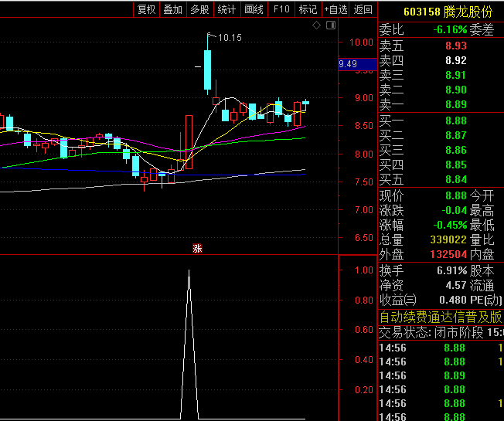Image resolution: width=504 pixels, height=421 pixels.
Task: Open the 叠加 overlay option
Action: pos(173,9)
